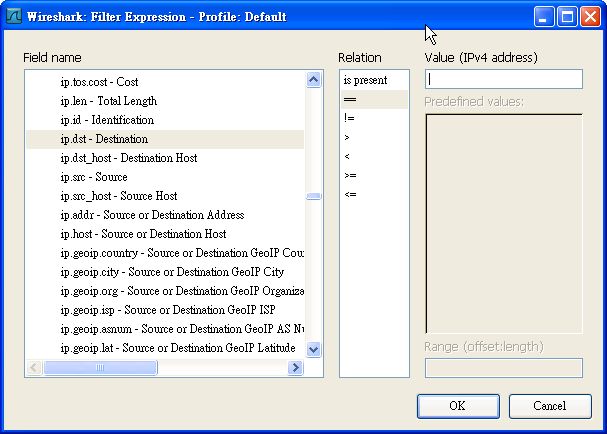
Task: Select the '==' relation
Action: pyautogui.click(x=374, y=99)
